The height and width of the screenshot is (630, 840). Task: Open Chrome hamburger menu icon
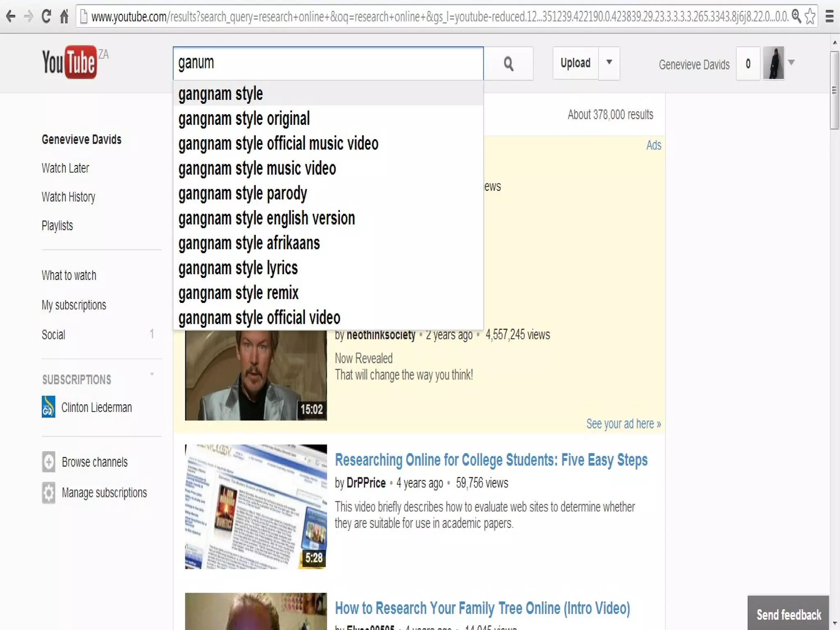coord(829,16)
